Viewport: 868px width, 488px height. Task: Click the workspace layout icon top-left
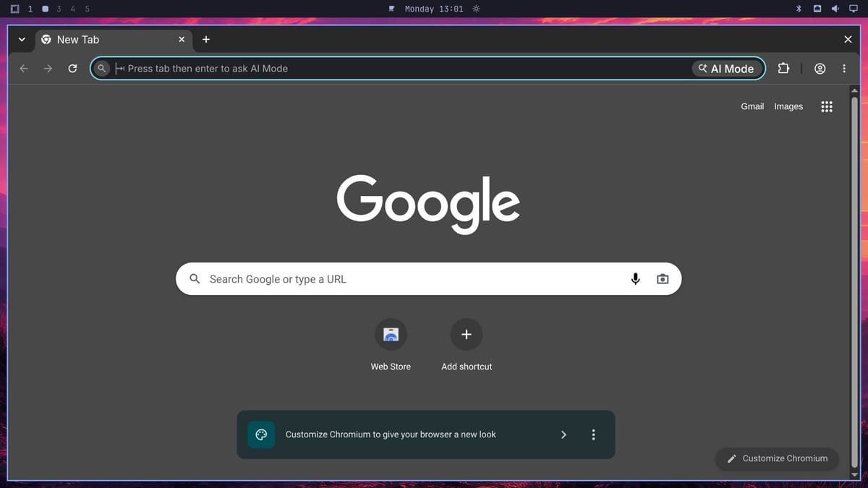(x=14, y=9)
